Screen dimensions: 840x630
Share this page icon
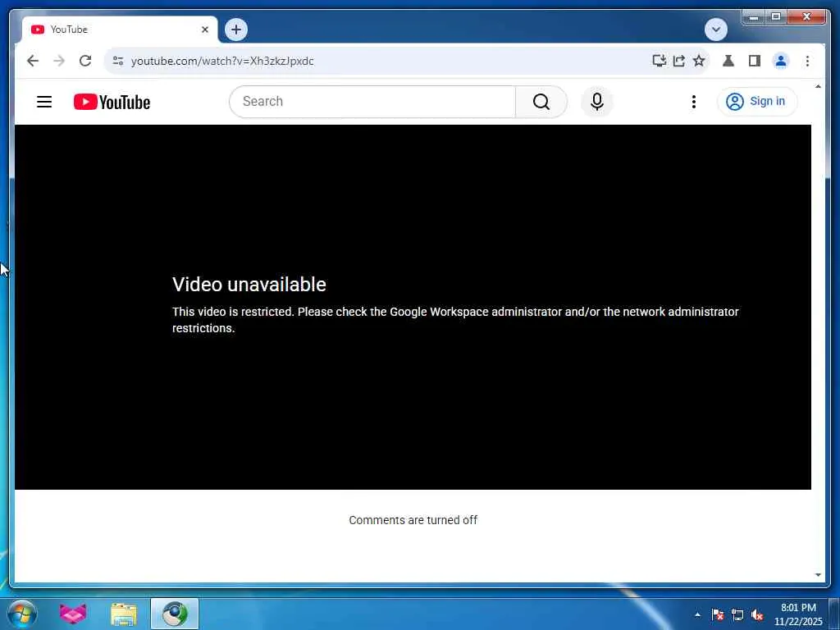coord(678,61)
